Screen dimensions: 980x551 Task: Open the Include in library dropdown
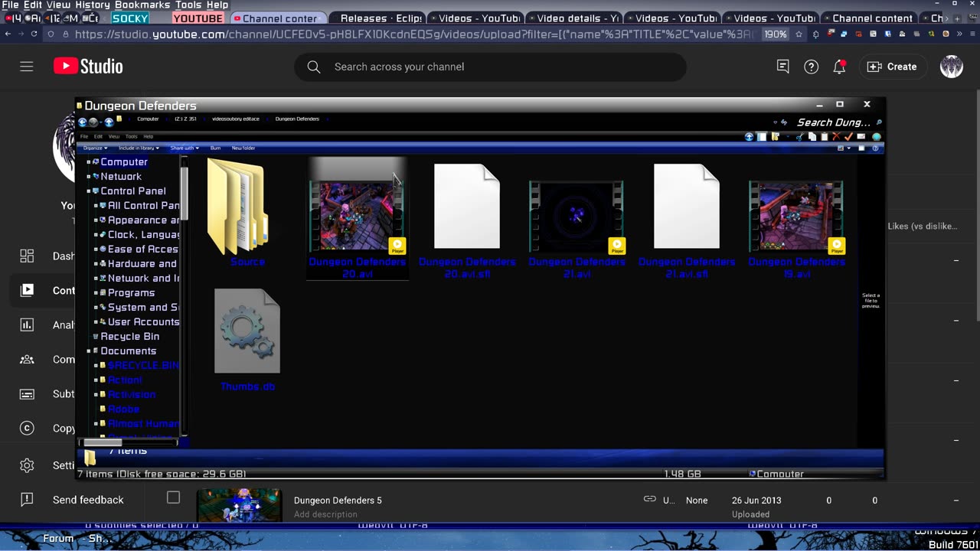(x=139, y=148)
